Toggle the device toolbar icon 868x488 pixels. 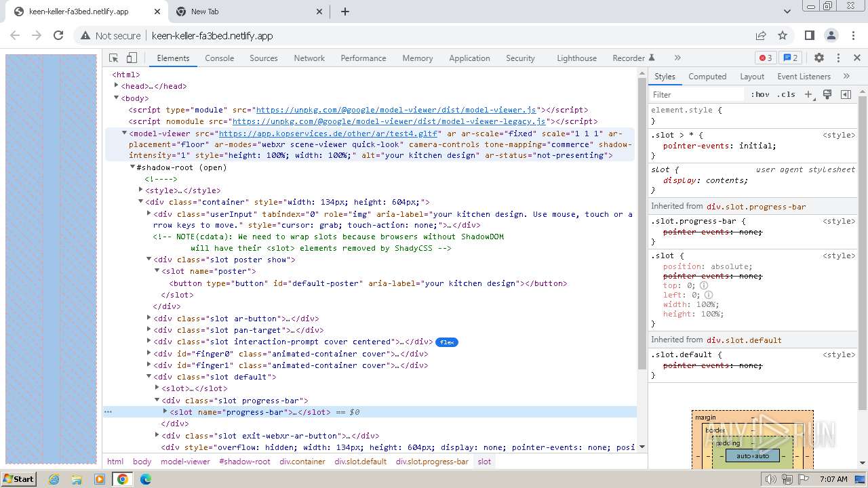(x=132, y=58)
